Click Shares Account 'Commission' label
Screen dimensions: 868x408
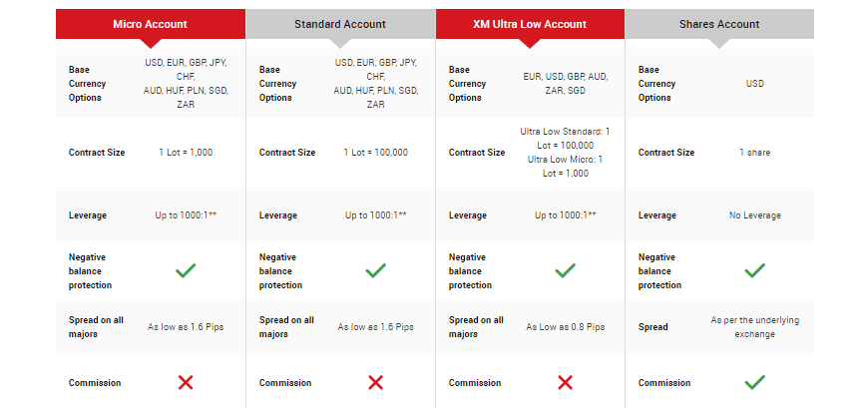pyautogui.click(x=664, y=382)
